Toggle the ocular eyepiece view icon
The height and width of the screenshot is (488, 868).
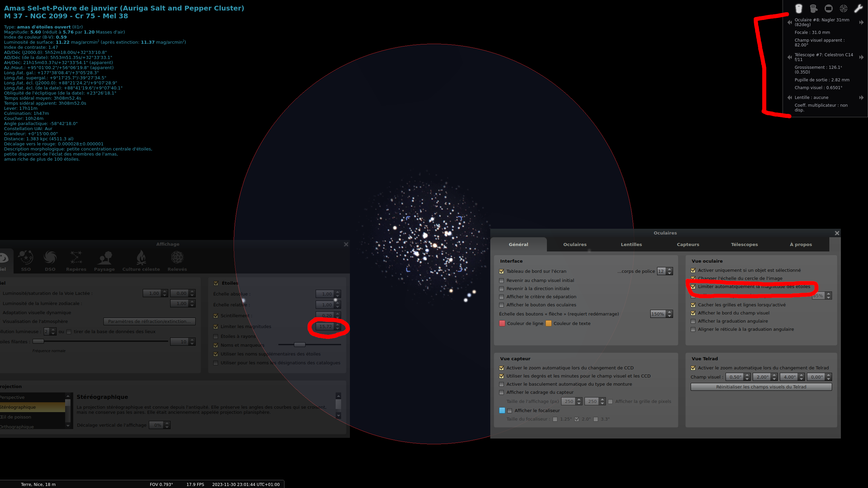[x=798, y=8]
